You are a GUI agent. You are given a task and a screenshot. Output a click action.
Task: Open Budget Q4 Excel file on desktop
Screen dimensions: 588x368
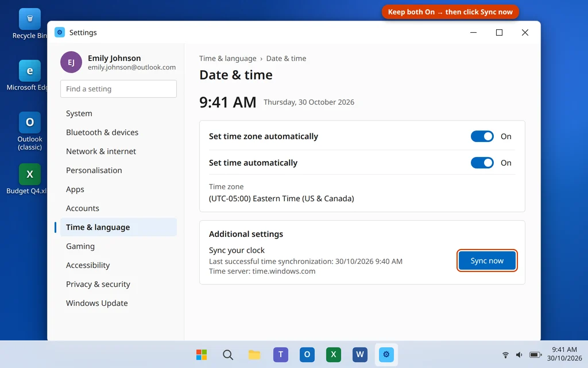point(30,179)
